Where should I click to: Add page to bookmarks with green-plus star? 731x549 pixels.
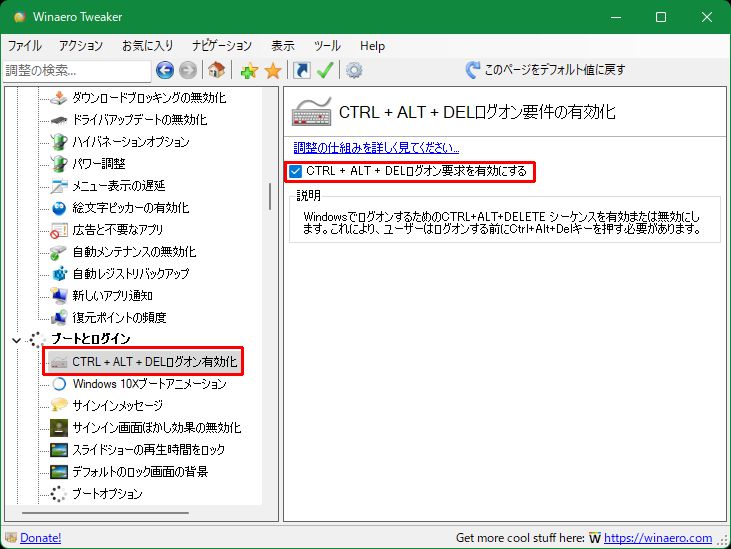tap(249, 71)
